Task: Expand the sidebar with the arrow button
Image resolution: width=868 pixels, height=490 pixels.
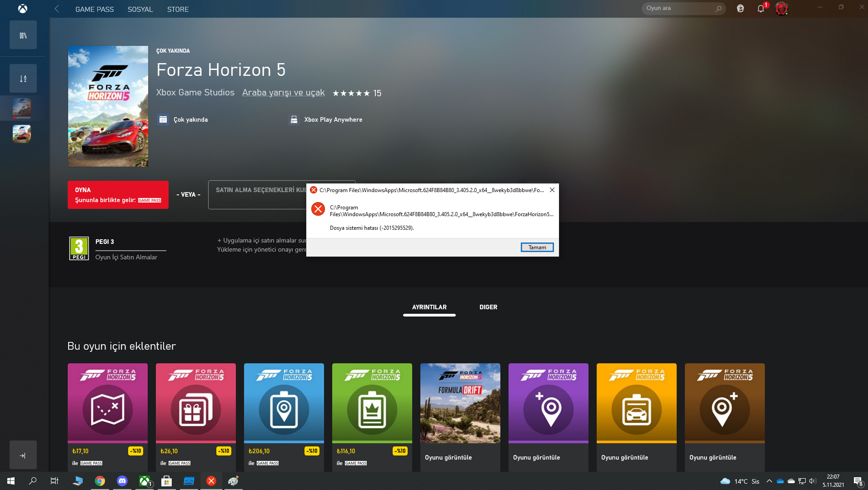Action: (23, 455)
